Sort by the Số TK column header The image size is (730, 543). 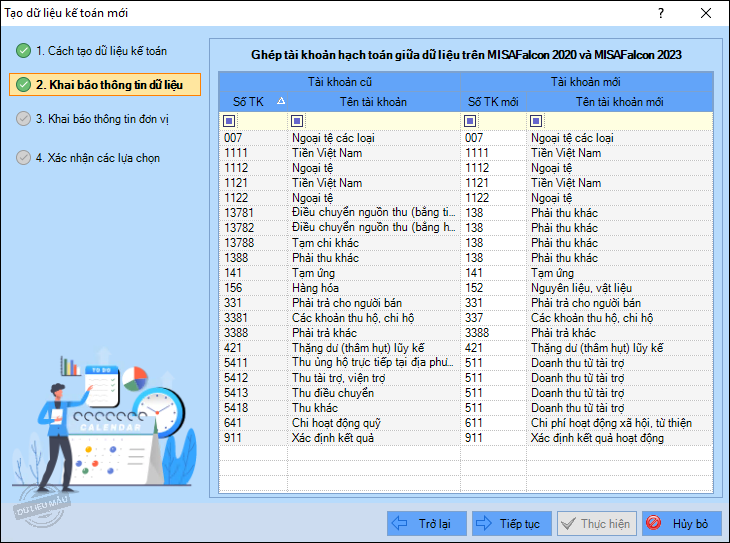(x=253, y=102)
